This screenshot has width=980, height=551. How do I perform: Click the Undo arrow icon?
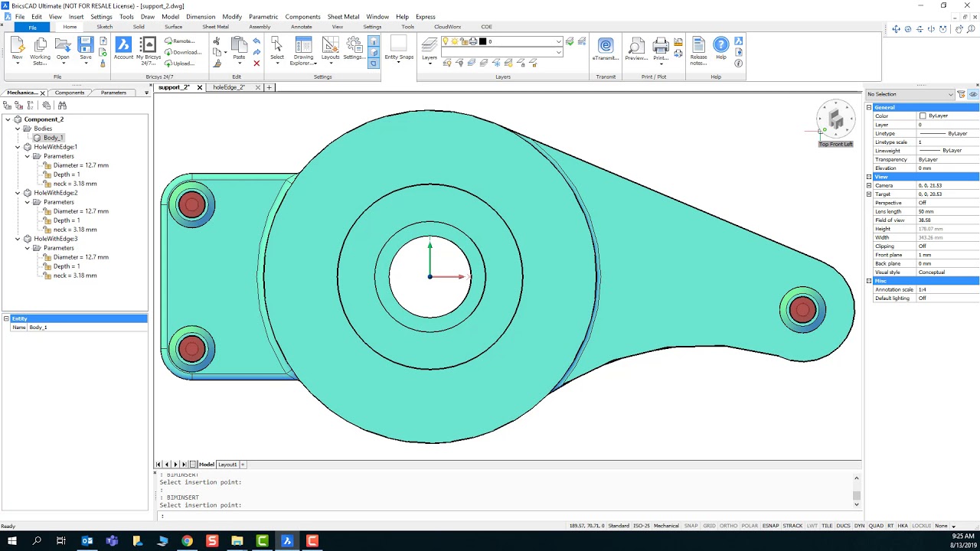256,41
